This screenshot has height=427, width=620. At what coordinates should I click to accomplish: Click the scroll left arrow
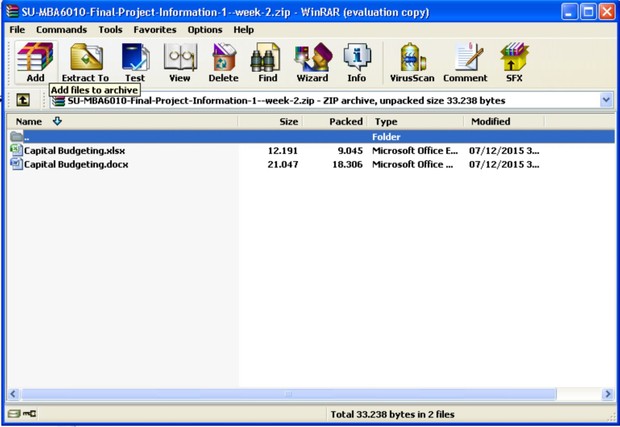coord(13,394)
